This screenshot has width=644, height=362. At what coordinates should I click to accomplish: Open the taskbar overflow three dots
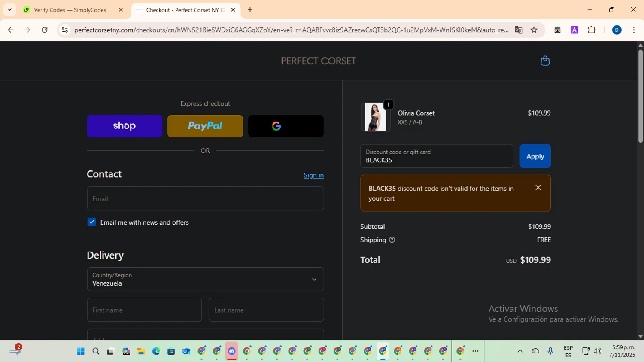pos(475,351)
